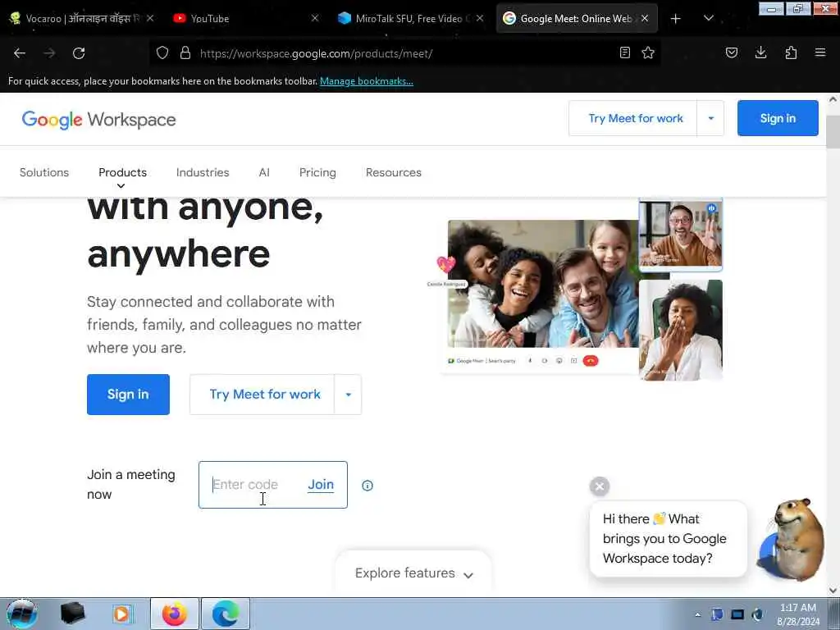This screenshot has width=840, height=630.
Task: Go back with the browser back arrow
Action: (x=20, y=53)
